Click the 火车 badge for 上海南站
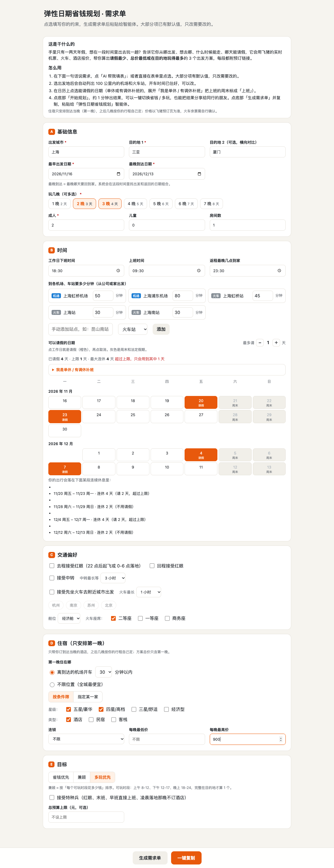This screenshot has height=868, width=334. (x=136, y=313)
